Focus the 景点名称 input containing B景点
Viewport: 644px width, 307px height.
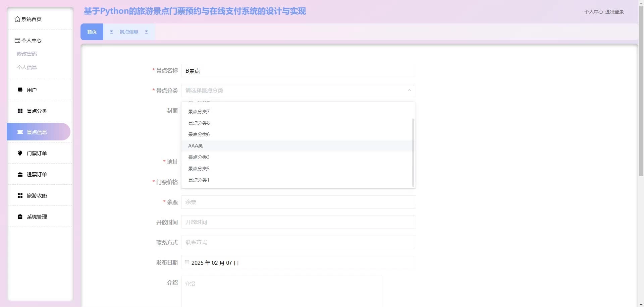(298, 70)
